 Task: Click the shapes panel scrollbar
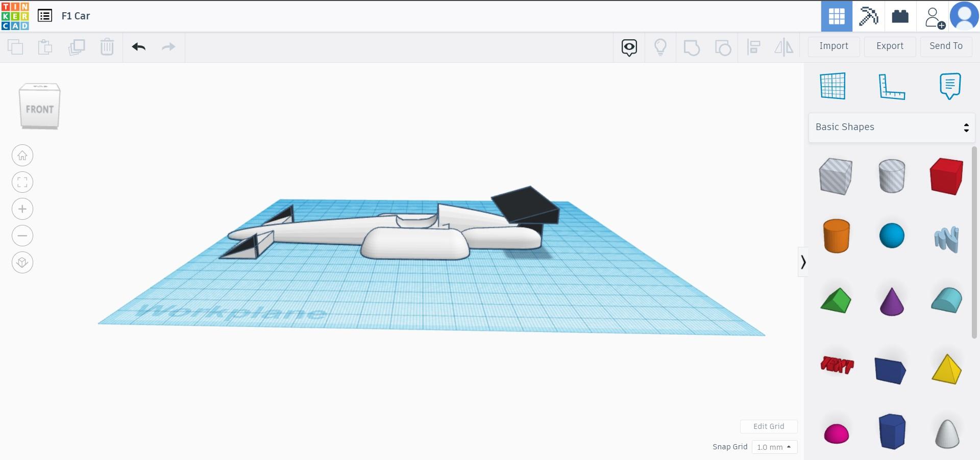(x=974, y=242)
